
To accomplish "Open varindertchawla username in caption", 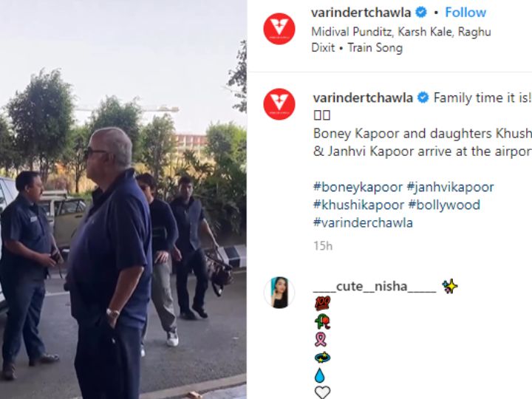I will pyautogui.click(x=363, y=98).
